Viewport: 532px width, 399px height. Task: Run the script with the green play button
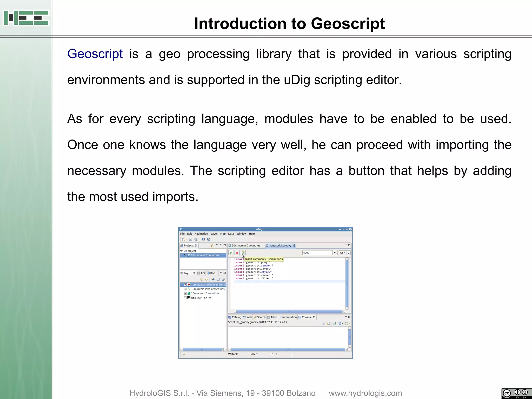(231, 252)
